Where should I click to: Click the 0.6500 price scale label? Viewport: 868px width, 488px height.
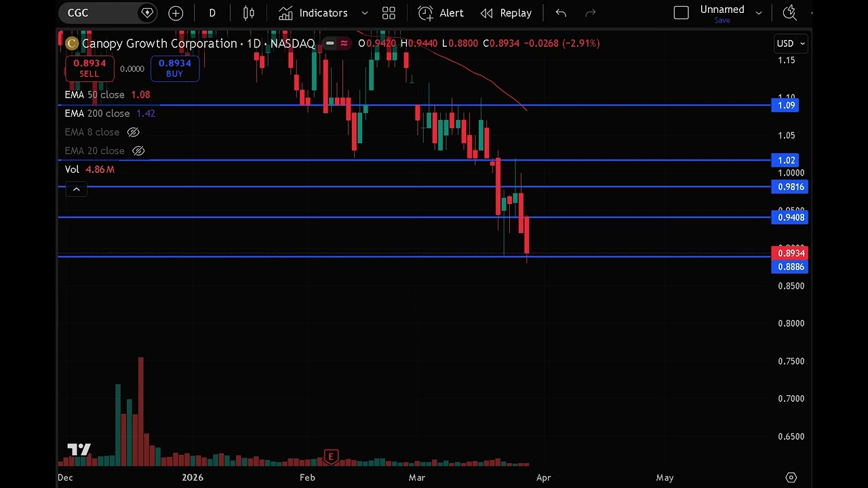pos(791,436)
